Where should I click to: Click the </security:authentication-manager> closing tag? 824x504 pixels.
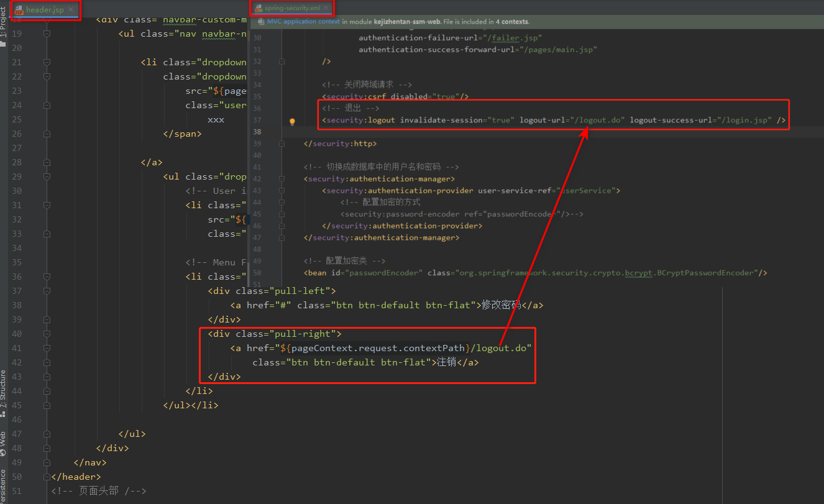pyautogui.click(x=382, y=237)
